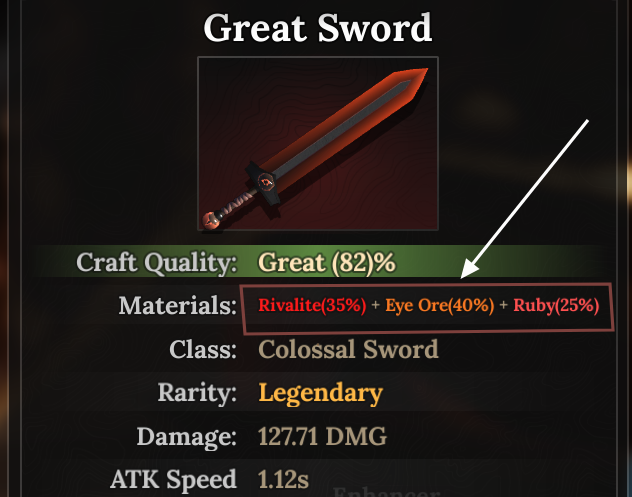This screenshot has width=632, height=497.
Task: Click the Rivalite(35%) material label
Action: 312,305
